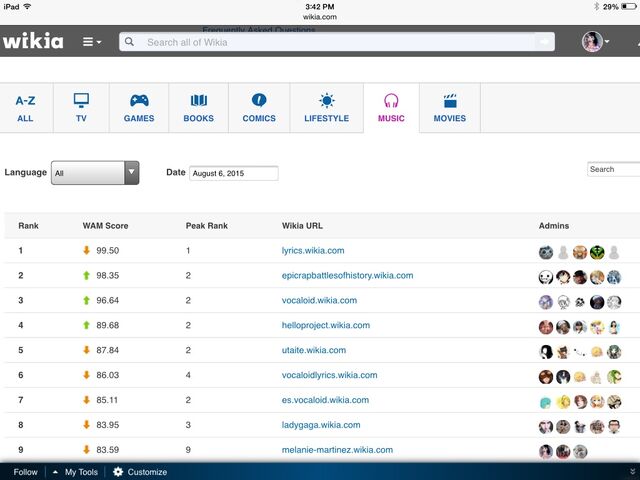
Task: Tap the battery indicator in status bar
Action: tap(629, 7)
